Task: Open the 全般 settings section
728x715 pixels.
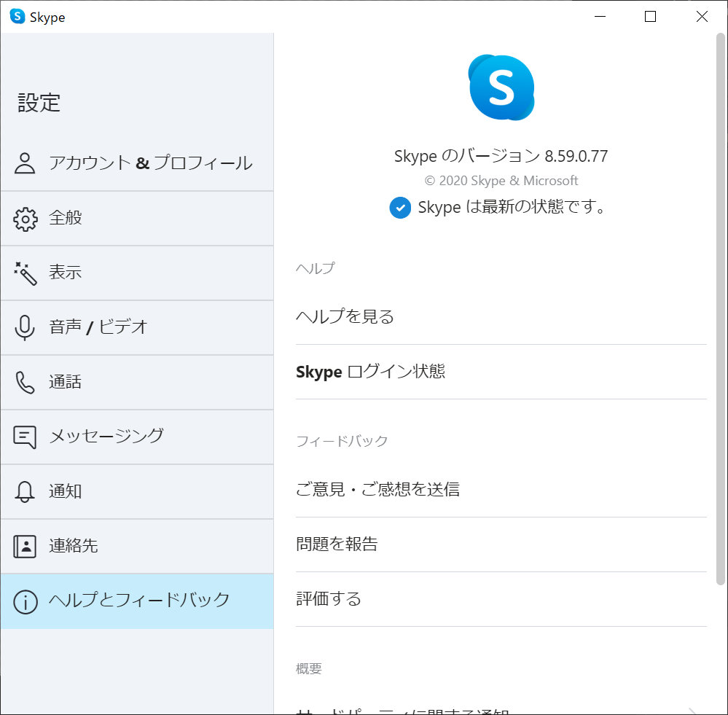Action: [x=137, y=219]
